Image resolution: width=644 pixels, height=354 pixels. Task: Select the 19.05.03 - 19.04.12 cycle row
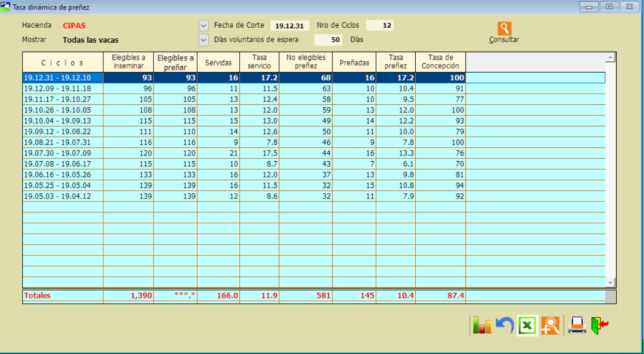(x=57, y=196)
